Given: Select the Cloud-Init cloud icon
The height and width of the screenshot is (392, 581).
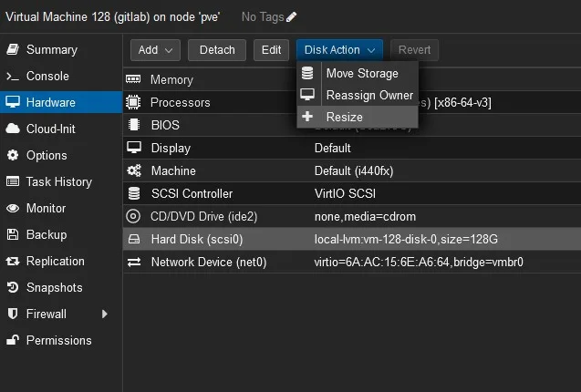Looking at the screenshot, I should click(13, 129).
